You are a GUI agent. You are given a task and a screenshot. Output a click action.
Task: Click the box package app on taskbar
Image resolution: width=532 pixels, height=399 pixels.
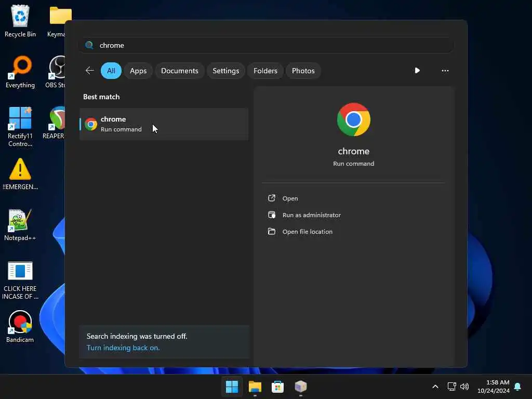point(301,387)
